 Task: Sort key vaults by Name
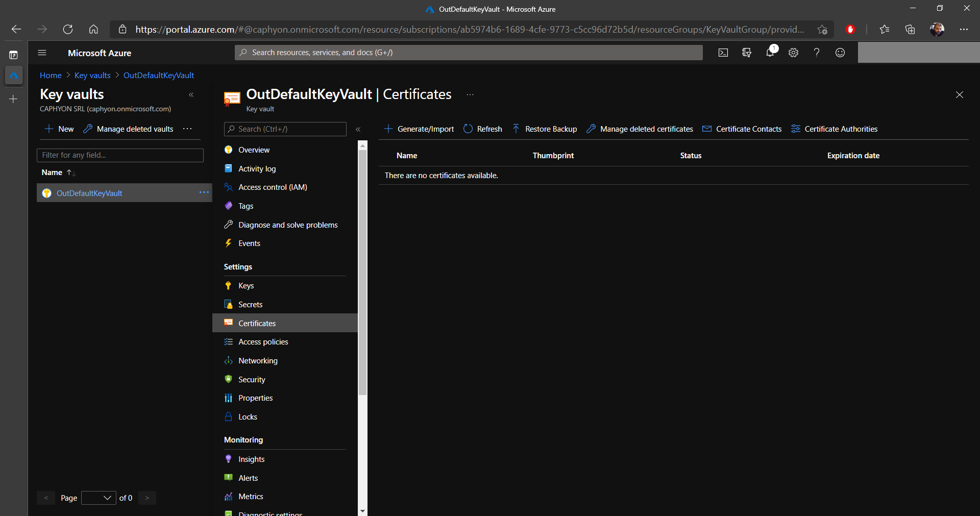[x=58, y=173]
